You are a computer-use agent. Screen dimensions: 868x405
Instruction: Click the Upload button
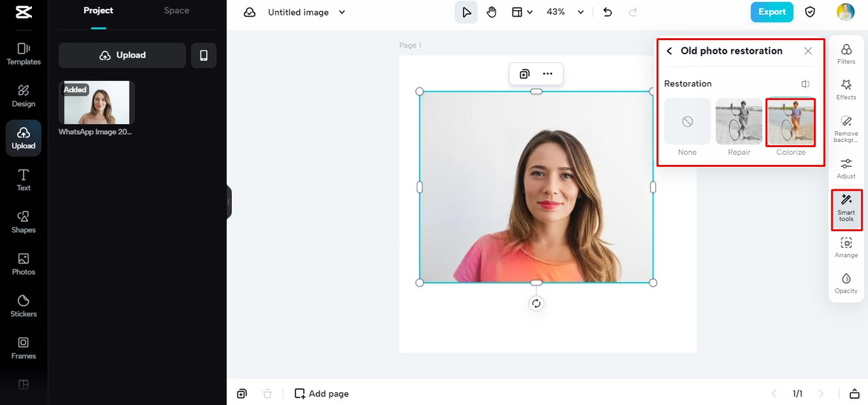pyautogui.click(x=122, y=56)
